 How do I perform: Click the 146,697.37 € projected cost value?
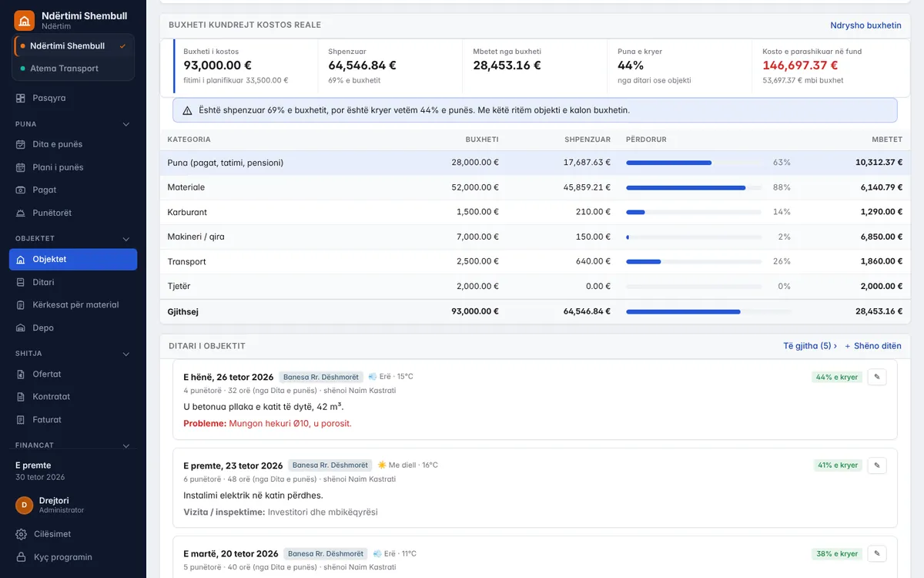point(800,66)
